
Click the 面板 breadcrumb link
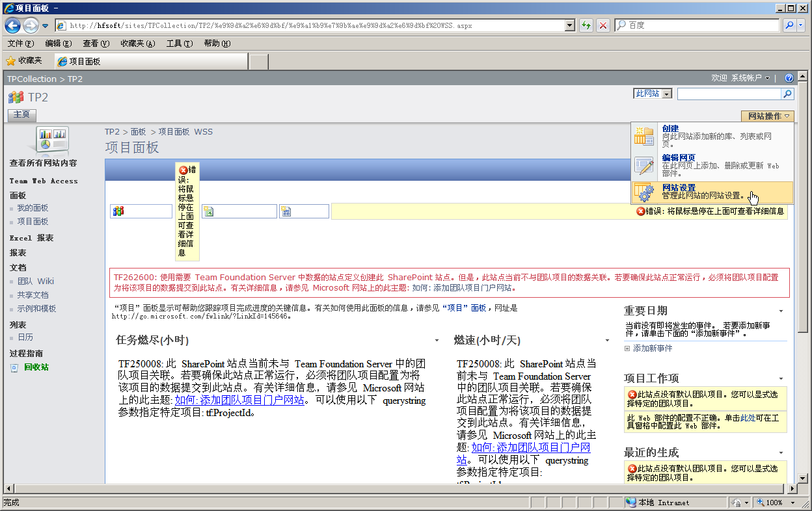[x=138, y=131]
